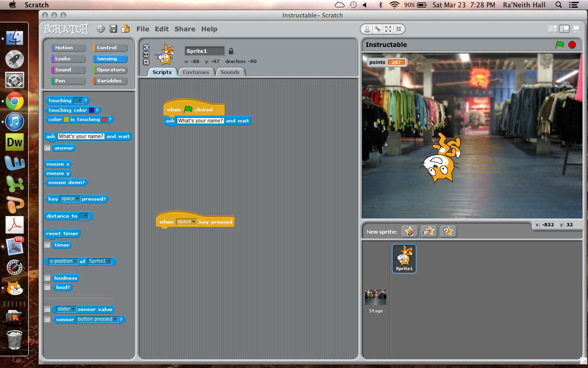588x368 pixels.
Task: Paint a new sprite
Action: [x=409, y=231]
